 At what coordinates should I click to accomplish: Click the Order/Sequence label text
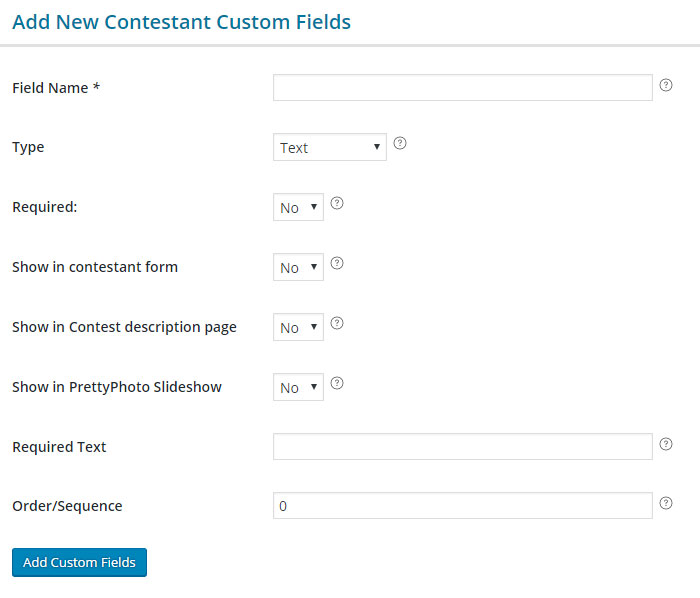coord(67,506)
